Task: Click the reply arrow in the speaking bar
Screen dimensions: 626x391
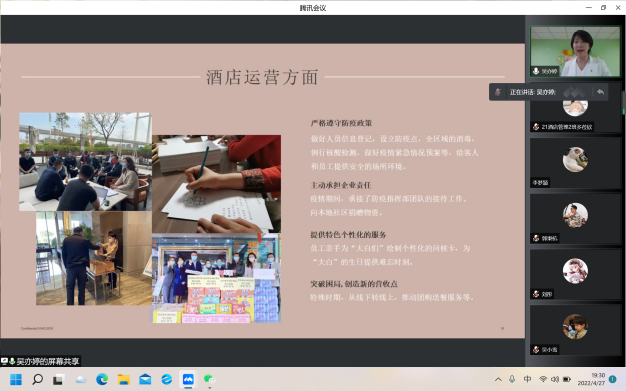Action: pyautogui.click(x=600, y=92)
